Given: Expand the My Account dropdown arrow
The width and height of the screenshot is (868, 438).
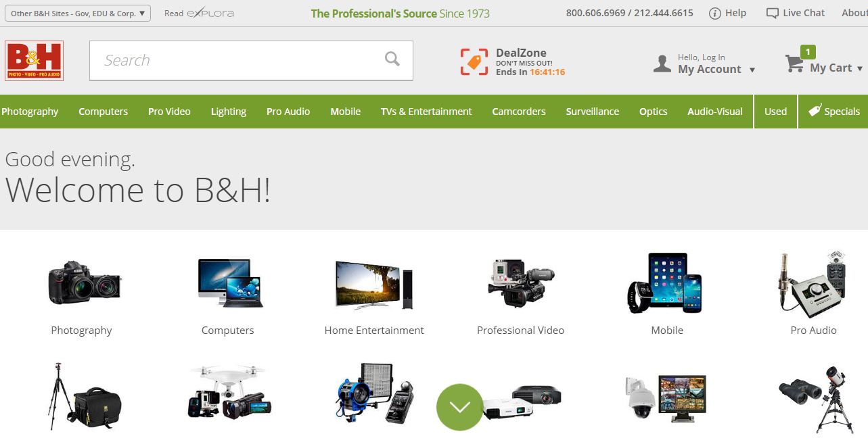Looking at the screenshot, I should pyautogui.click(x=752, y=70).
